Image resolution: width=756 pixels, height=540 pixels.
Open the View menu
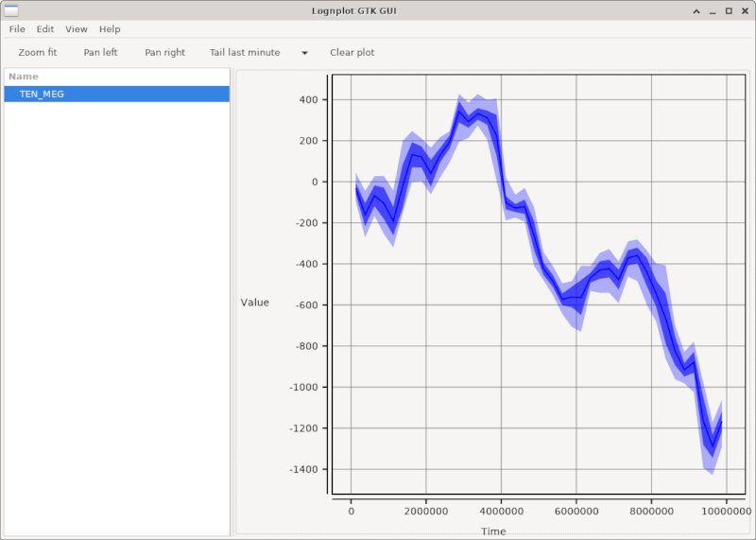point(77,29)
